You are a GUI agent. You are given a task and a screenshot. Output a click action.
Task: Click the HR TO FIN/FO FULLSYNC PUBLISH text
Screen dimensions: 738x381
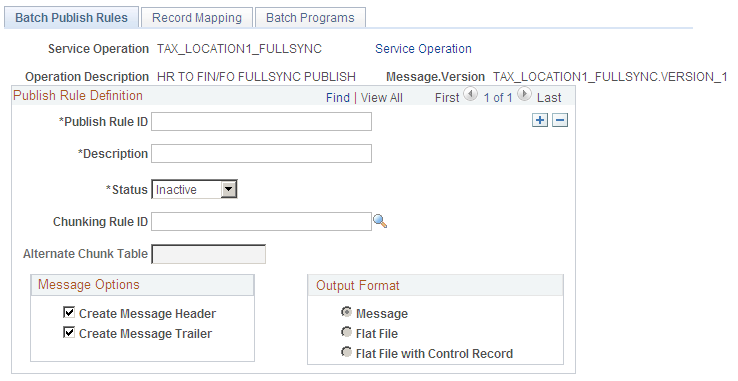click(256, 77)
